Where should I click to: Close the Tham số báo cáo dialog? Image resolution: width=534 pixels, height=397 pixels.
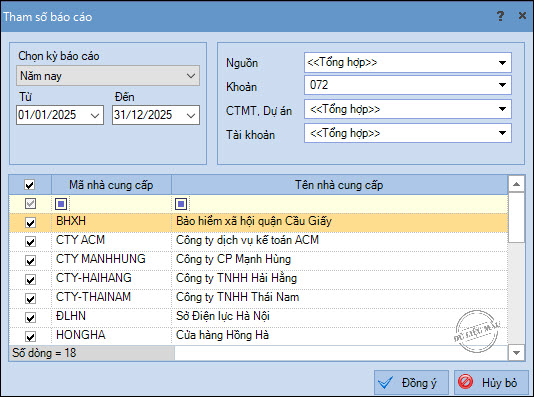(522, 16)
